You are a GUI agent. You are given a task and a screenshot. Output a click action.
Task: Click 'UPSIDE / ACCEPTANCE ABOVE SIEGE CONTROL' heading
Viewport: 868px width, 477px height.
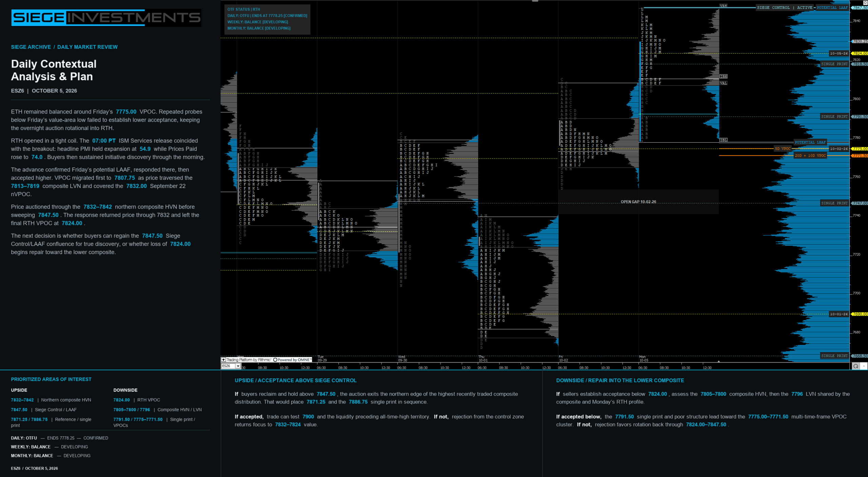tap(295, 380)
